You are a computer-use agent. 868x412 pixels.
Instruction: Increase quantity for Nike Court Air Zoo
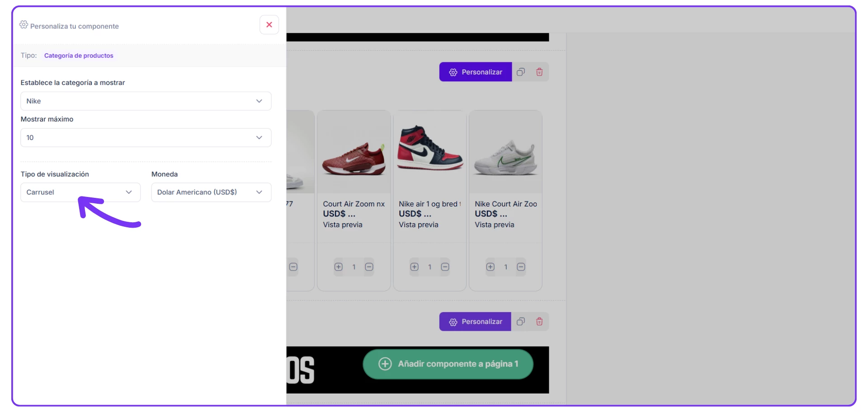point(491,267)
